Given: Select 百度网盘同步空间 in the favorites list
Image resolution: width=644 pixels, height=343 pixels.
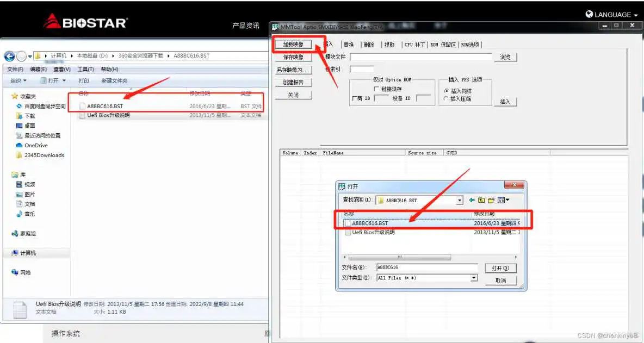Looking at the screenshot, I should (x=45, y=106).
